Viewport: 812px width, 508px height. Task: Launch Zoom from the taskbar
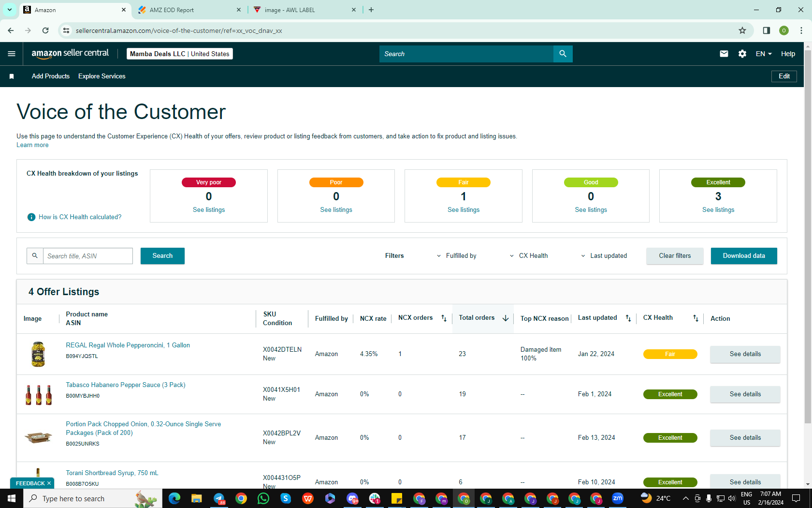click(x=618, y=498)
